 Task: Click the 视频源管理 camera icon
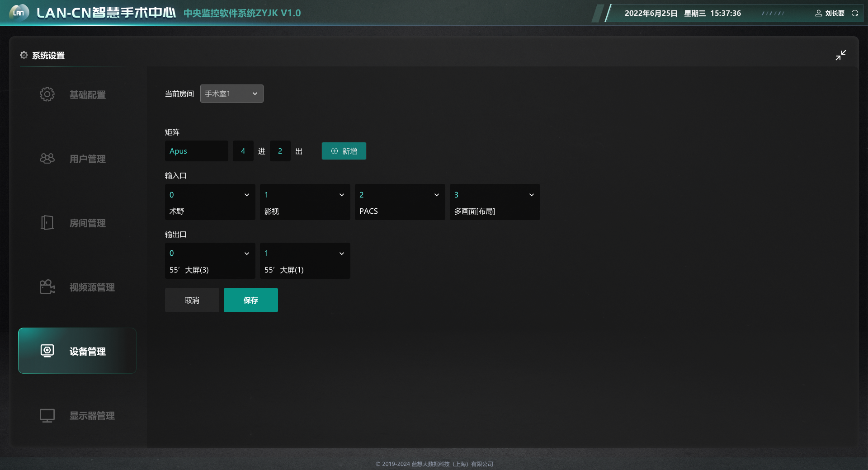47,287
